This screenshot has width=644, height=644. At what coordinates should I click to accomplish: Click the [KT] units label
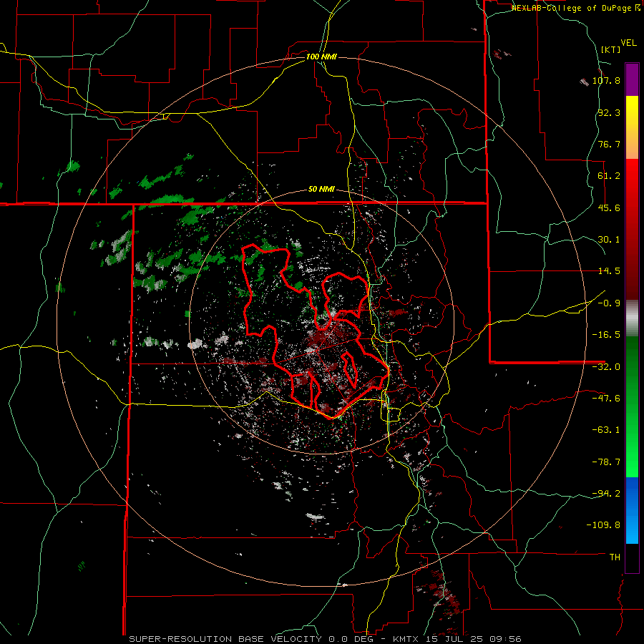[611, 49]
